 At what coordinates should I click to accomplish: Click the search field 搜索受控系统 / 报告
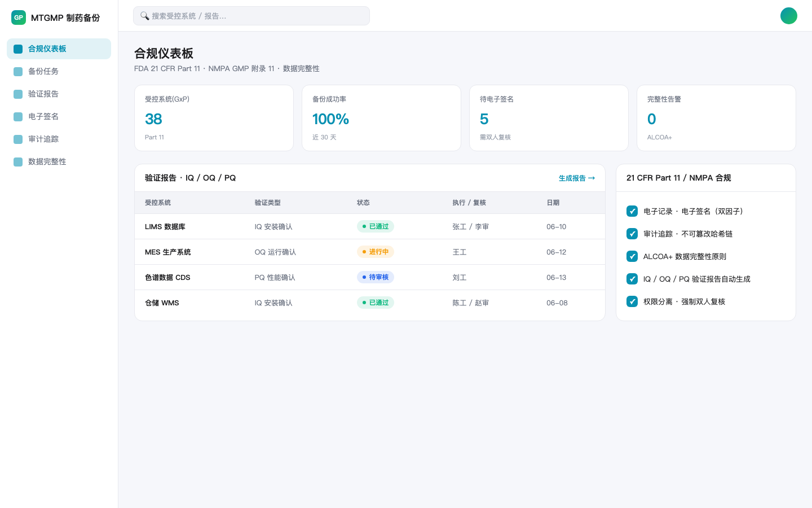(251, 16)
